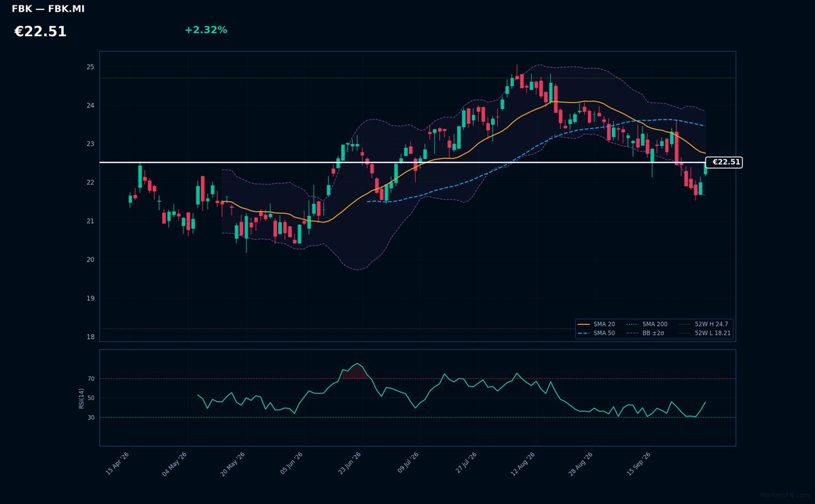Click the RSI 30 level label
Image resolution: width=815 pixels, height=504 pixels.
tap(91, 418)
